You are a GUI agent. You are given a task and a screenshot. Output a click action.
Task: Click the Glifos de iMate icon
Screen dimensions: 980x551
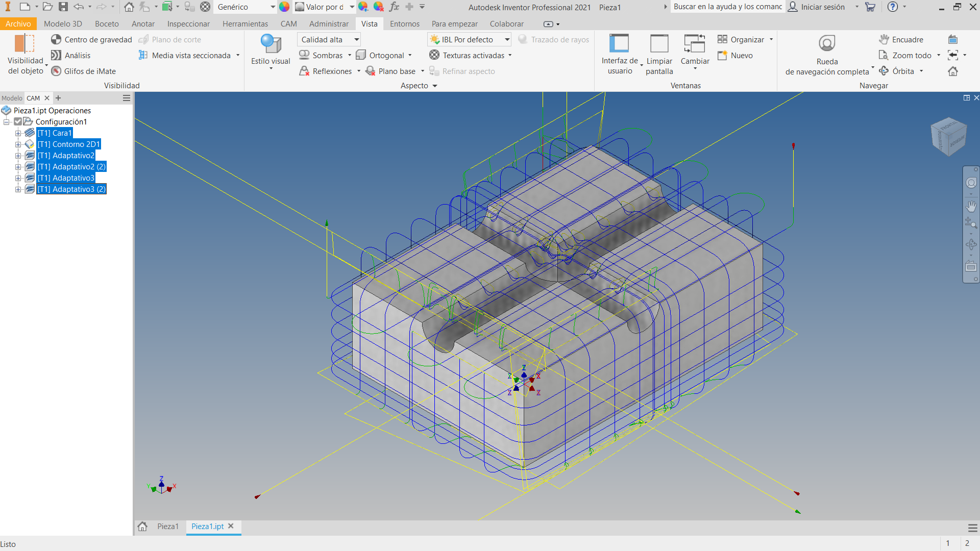56,71
